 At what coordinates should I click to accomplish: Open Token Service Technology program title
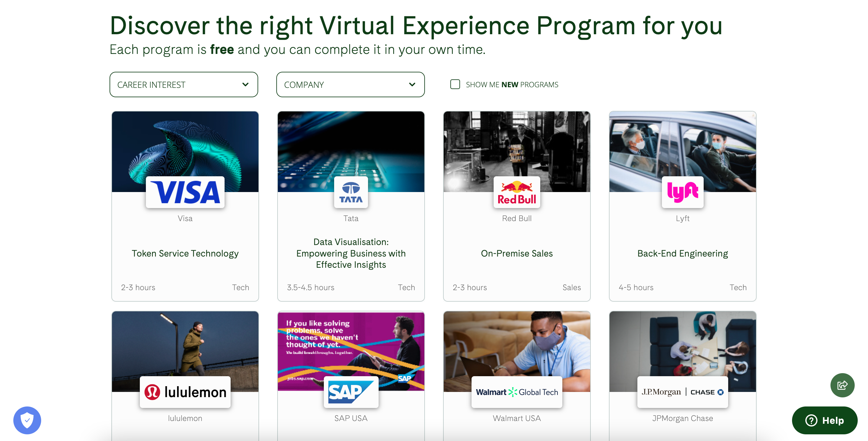pyautogui.click(x=185, y=253)
